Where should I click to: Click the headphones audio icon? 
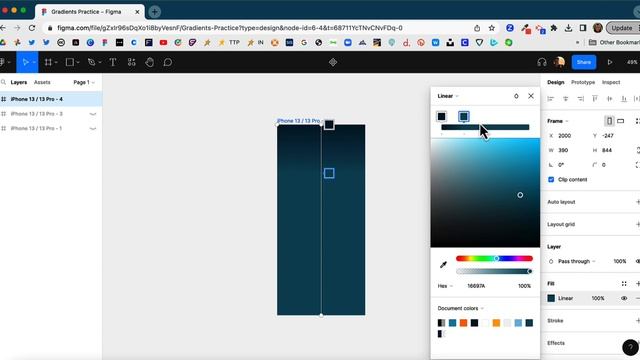542,62
